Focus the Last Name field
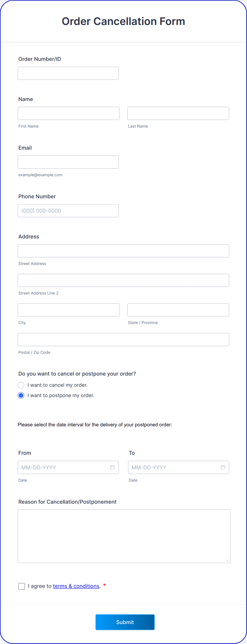The height and width of the screenshot is (644, 247). point(178,113)
